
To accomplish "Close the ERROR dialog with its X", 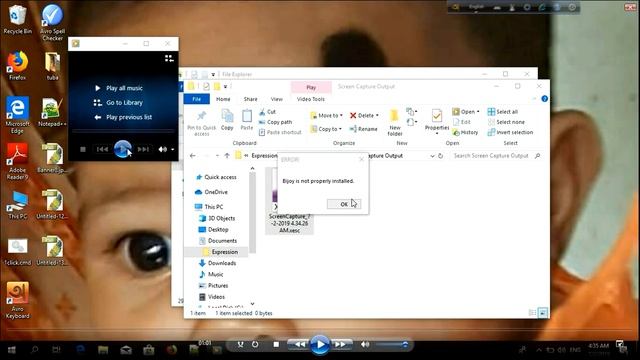I will pyautogui.click(x=361, y=159).
